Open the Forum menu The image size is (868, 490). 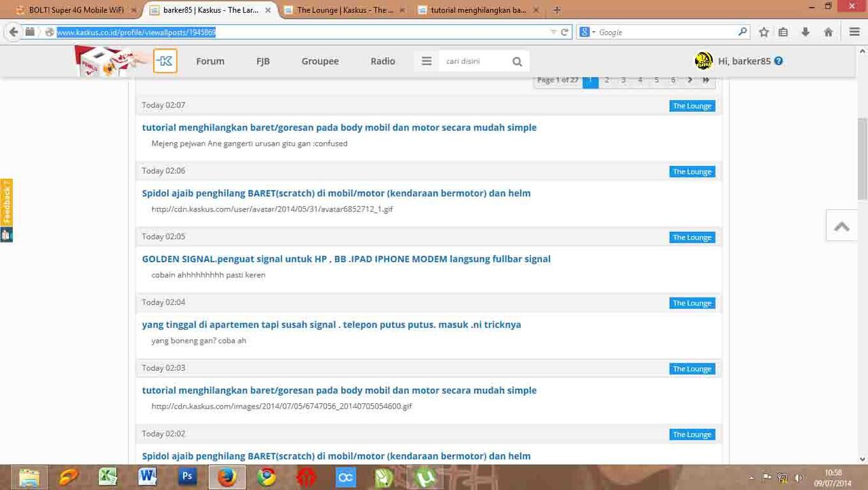[x=210, y=61]
